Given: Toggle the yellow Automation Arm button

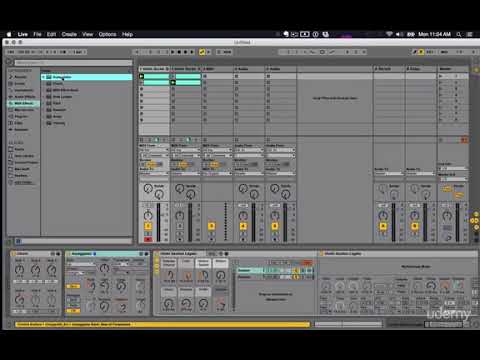Looking at the screenshot, I should pos(202,52).
